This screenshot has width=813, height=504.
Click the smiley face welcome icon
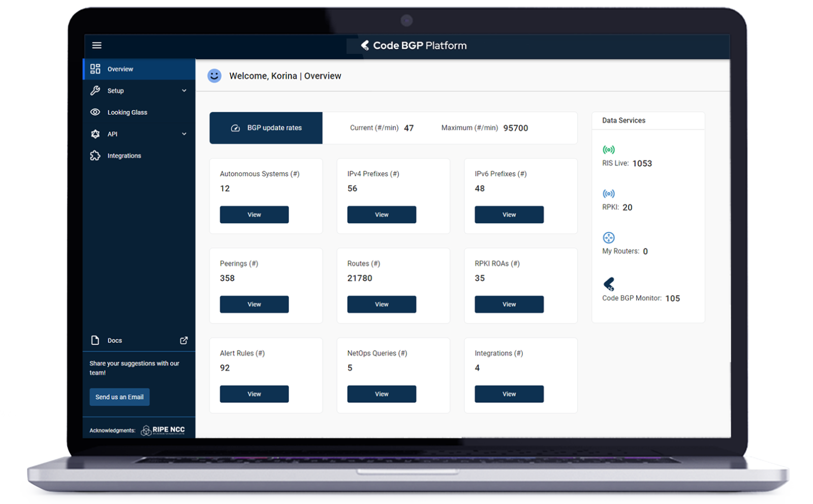214,76
